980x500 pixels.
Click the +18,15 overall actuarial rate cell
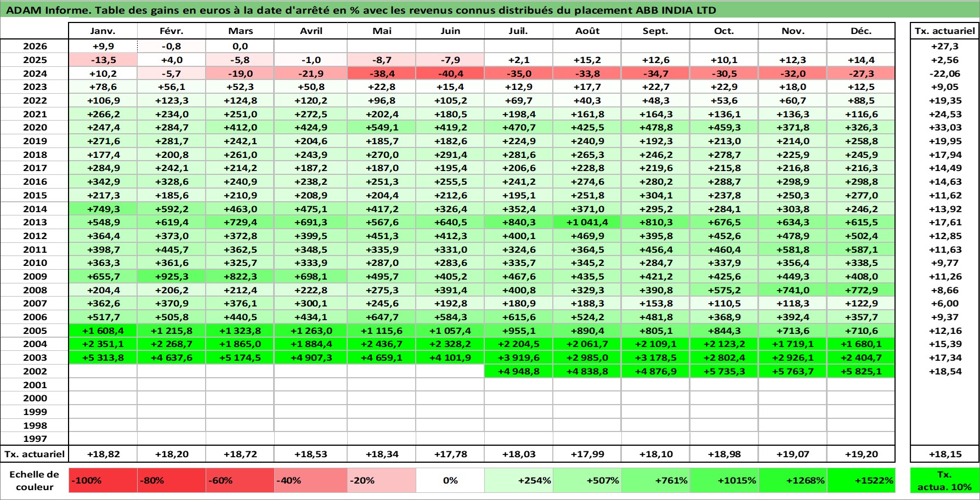click(x=944, y=454)
